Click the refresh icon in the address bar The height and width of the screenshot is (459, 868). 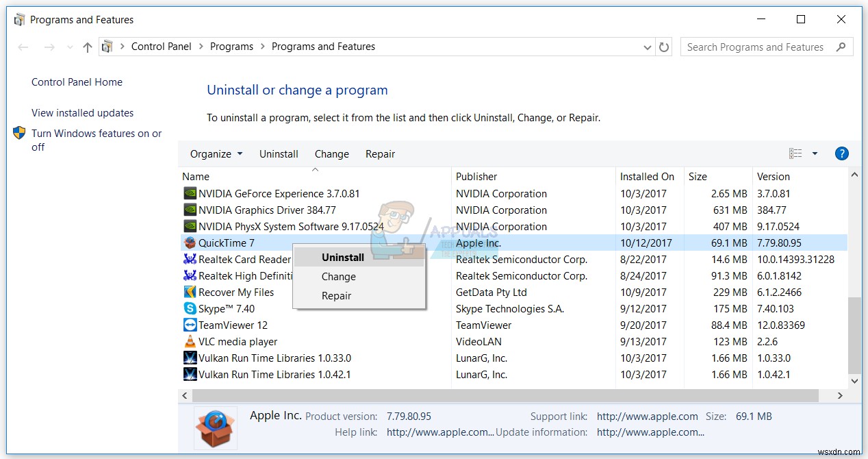point(664,47)
